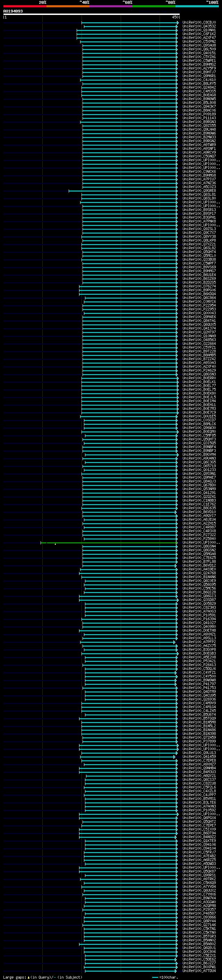Click hit label UniRef100_Q24842
Image resolution: width=222 pixels, height=980 pixels.
point(199,88)
